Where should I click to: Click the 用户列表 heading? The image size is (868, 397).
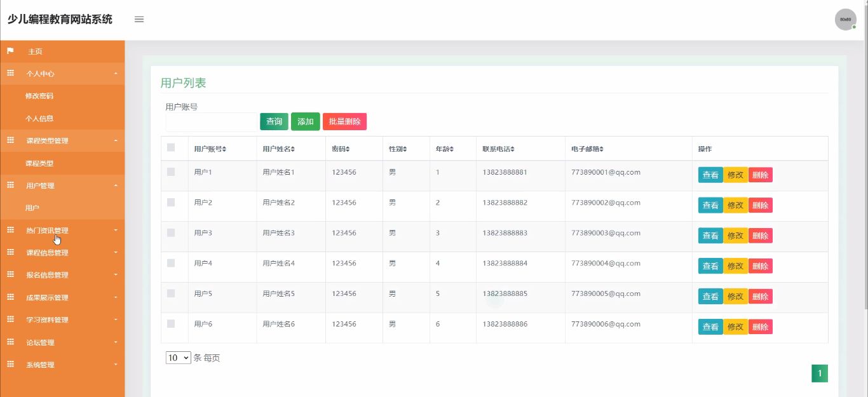coord(183,83)
